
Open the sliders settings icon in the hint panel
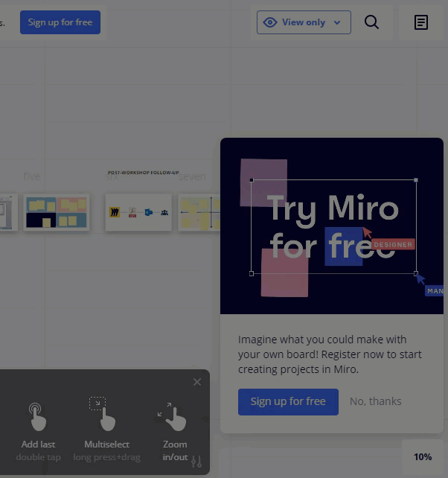tap(196, 462)
